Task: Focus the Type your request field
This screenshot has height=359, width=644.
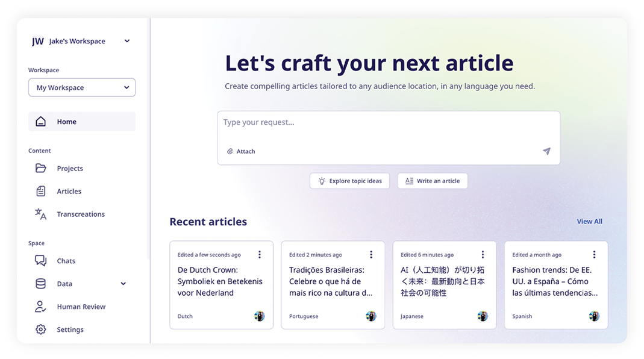Action: tap(388, 123)
